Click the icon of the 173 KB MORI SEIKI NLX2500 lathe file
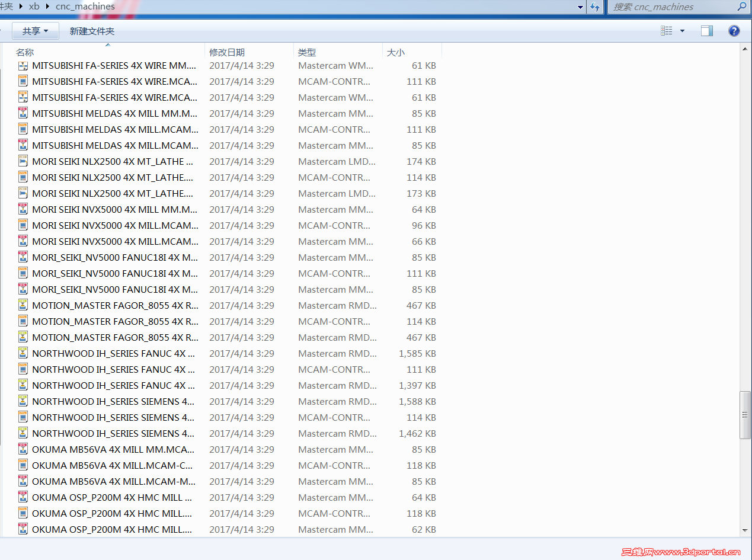The height and width of the screenshot is (560, 752). coord(23,193)
